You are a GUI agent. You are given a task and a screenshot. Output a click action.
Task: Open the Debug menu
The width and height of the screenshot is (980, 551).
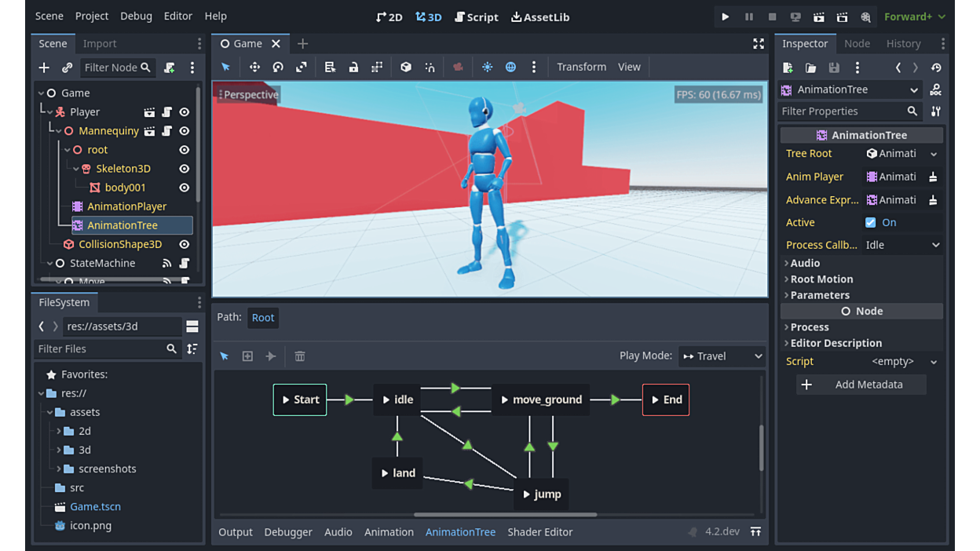point(136,16)
